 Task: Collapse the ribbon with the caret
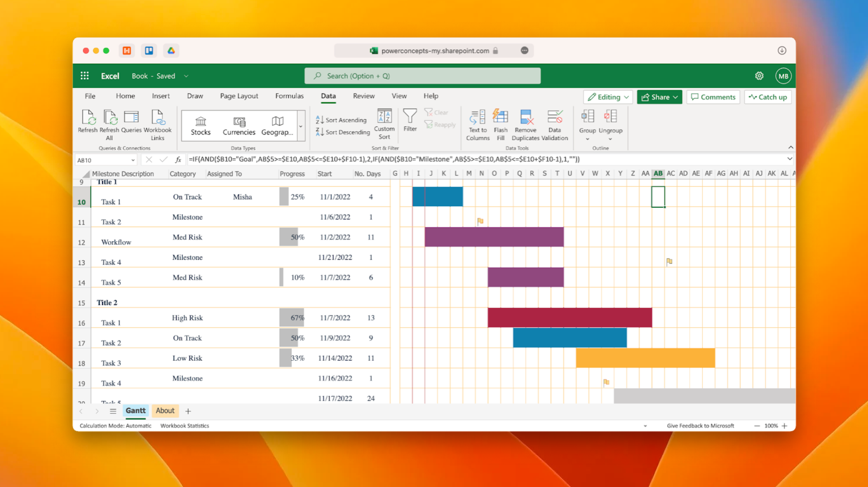click(x=791, y=147)
